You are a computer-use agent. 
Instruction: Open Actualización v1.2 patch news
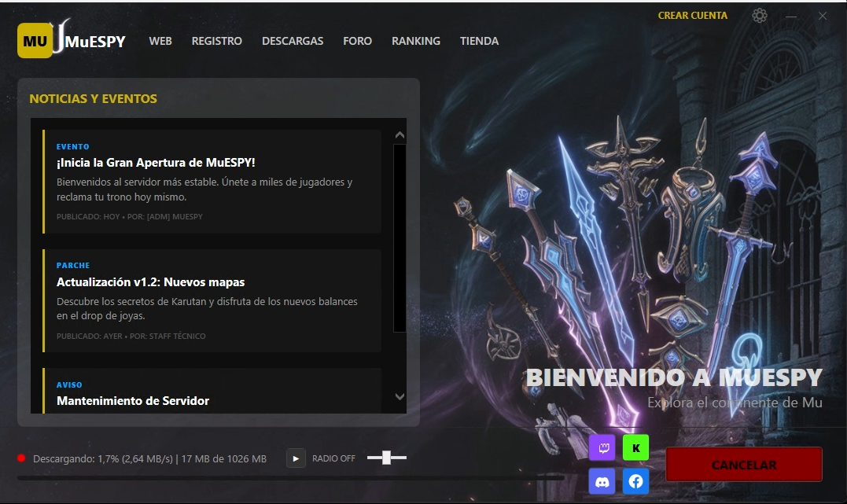[151, 282]
